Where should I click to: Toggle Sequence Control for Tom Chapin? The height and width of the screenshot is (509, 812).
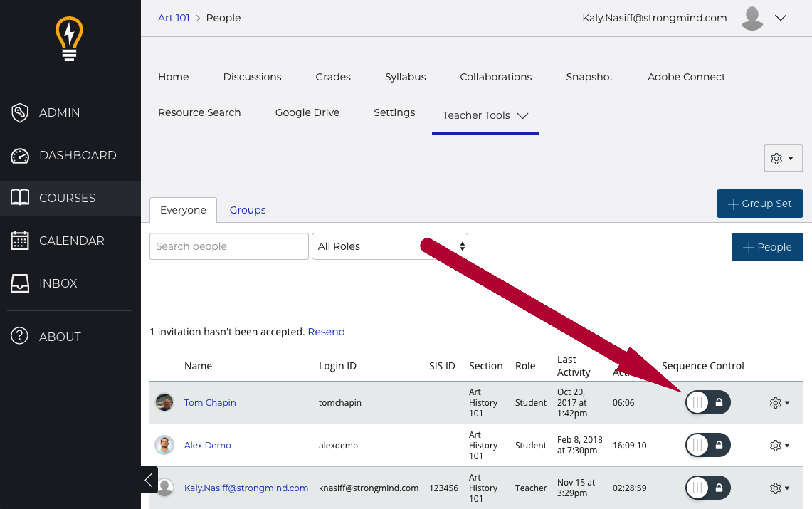[x=707, y=403]
